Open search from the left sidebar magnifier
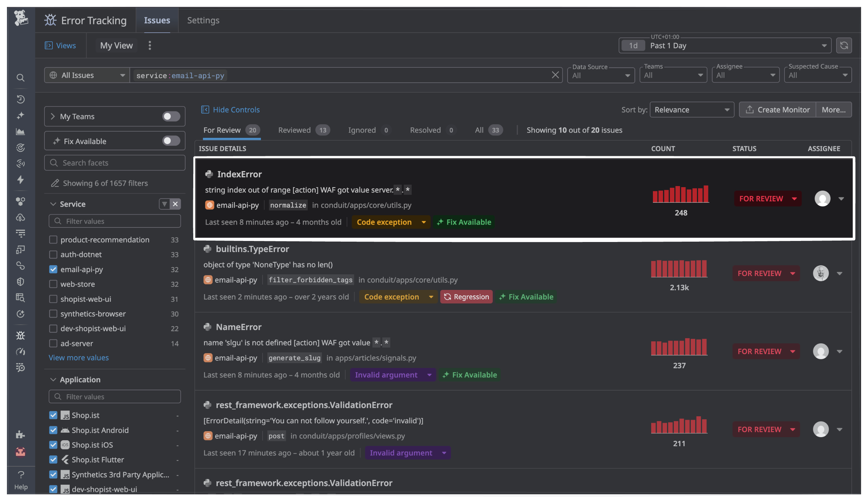 (x=20, y=77)
